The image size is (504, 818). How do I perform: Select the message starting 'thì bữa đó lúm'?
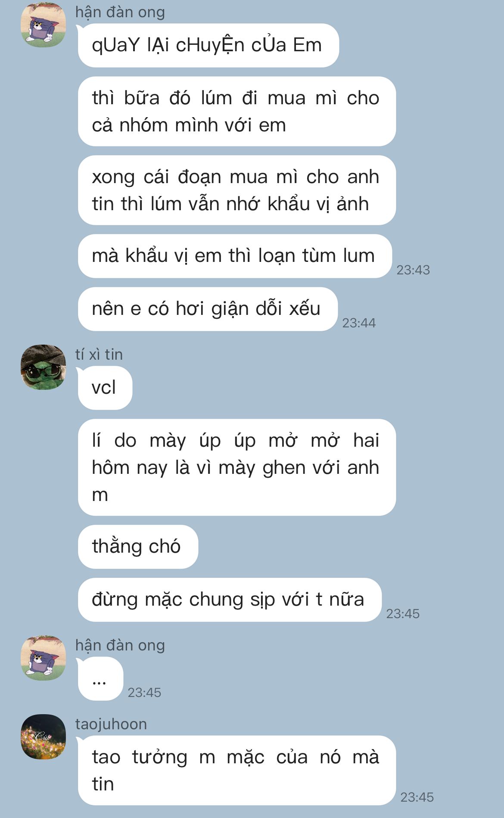(x=237, y=112)
